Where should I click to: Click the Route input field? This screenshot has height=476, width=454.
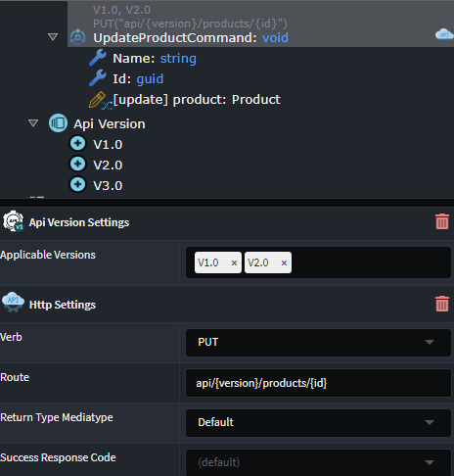click(x=318, y=383)
